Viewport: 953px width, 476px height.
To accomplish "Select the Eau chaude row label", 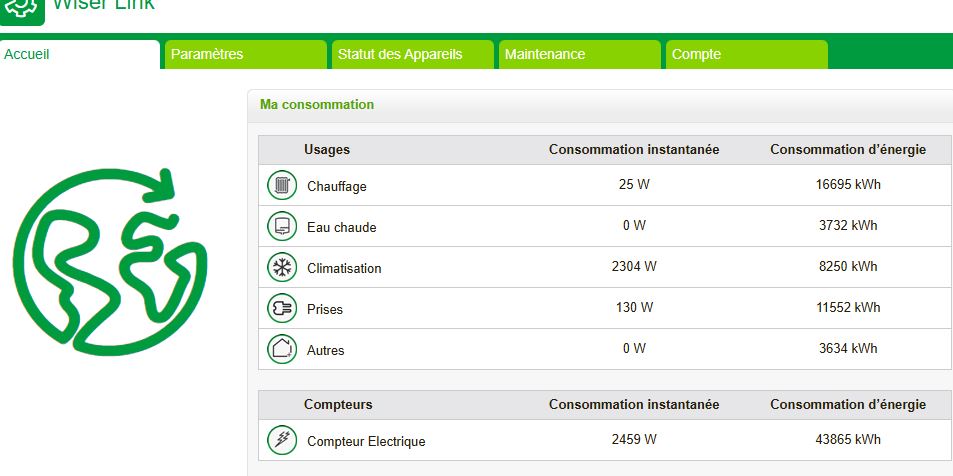I will pyautogui.click(x=342, y=227).
